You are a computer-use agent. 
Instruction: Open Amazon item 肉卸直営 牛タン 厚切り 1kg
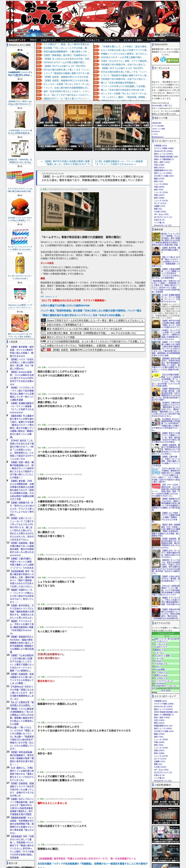point(20,93)
